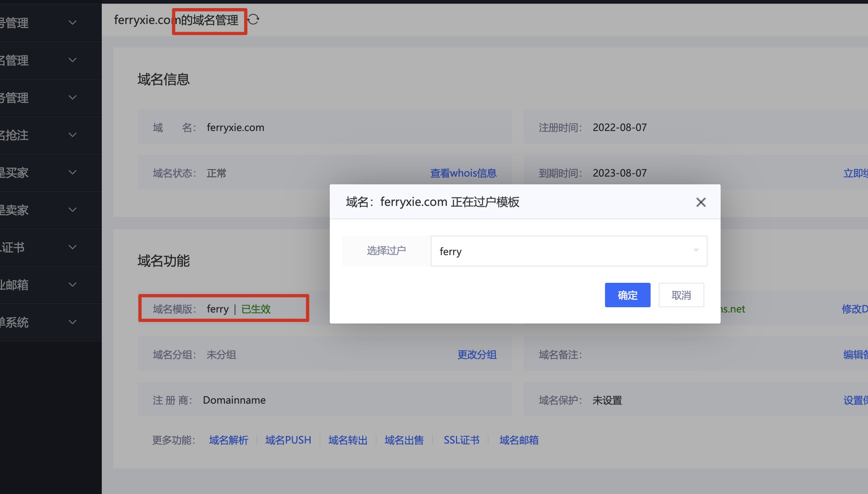Expand the 邮箱 sidebar menu chevron
Viewport: 868px width, 494px height.
tap(72, 284)
